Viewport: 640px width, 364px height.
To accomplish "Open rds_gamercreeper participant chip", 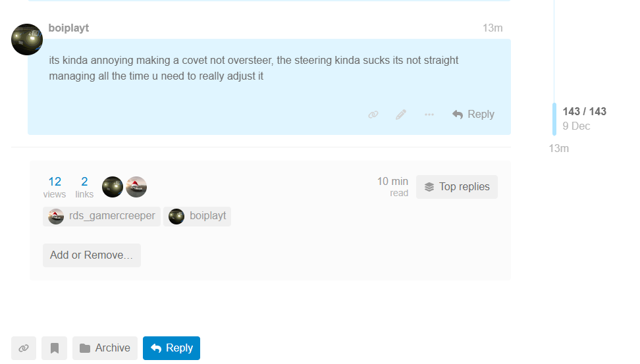I will (x=102, y=216).
